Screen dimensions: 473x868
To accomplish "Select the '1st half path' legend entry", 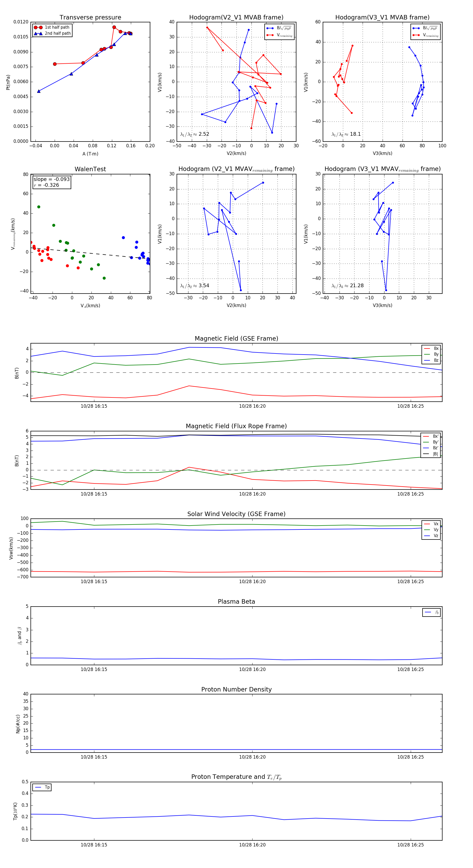I will pos(52,27).
